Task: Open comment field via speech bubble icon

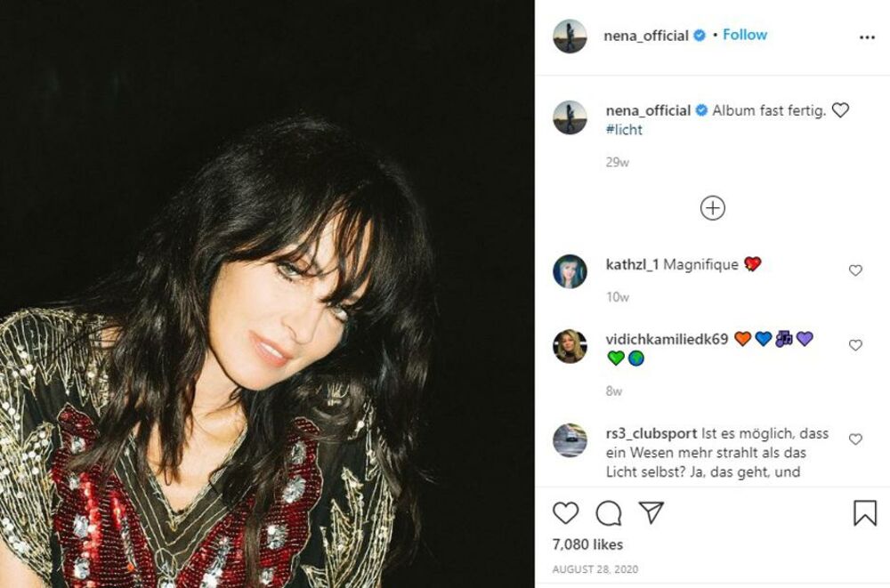Action: [x=608, y=513]
